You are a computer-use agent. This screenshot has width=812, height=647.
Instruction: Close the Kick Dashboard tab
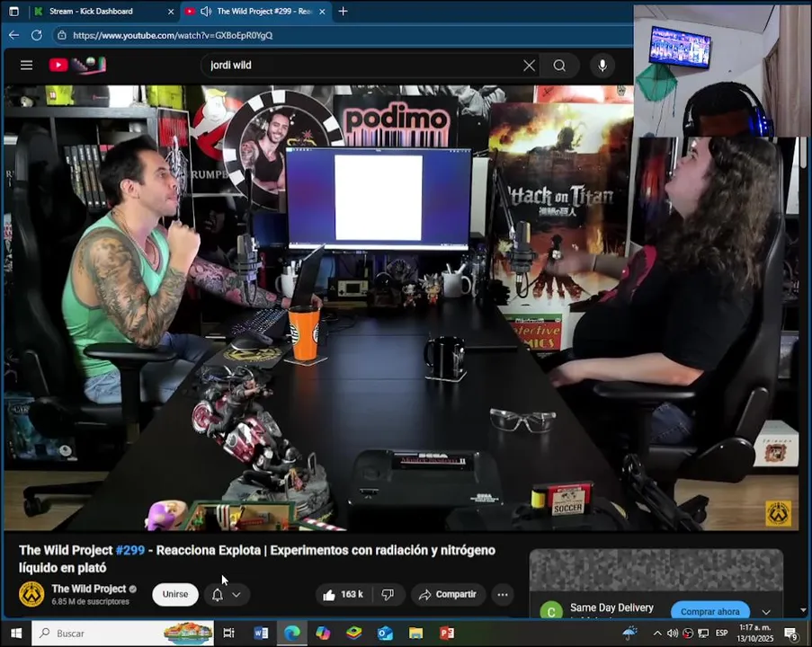[171, 12]
